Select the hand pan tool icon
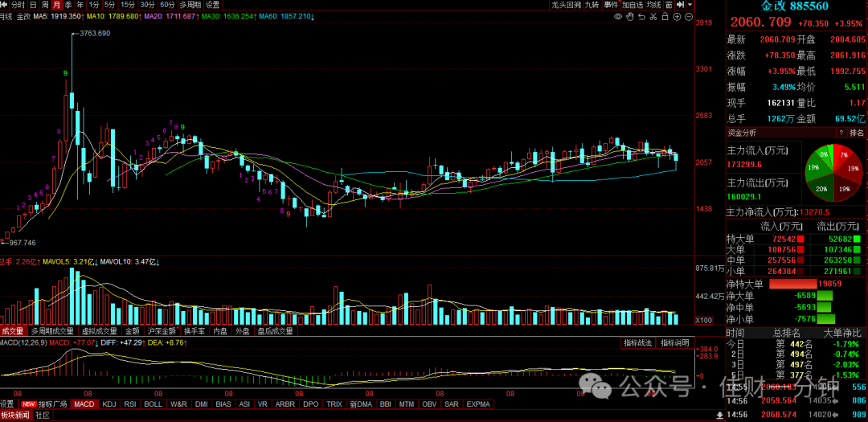This screenshot has height=422, width=868. [x=629, y=17]
